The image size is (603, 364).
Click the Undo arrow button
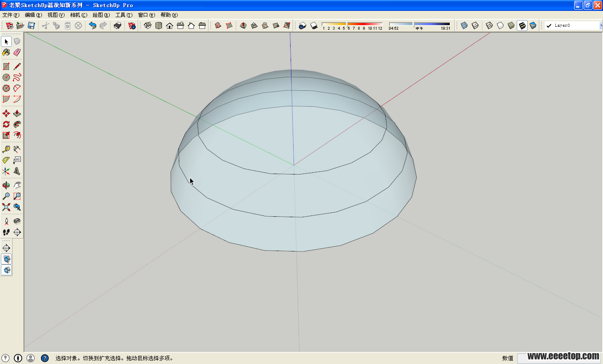coord(93,26)
